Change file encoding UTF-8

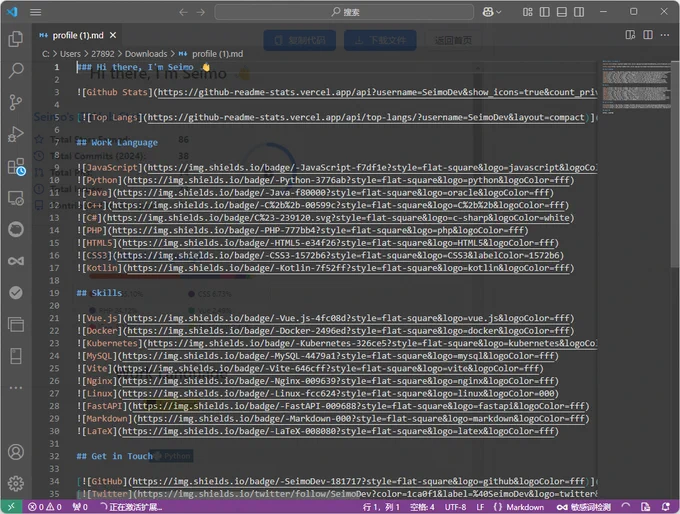pyautogui.click(x=455, y=507)
